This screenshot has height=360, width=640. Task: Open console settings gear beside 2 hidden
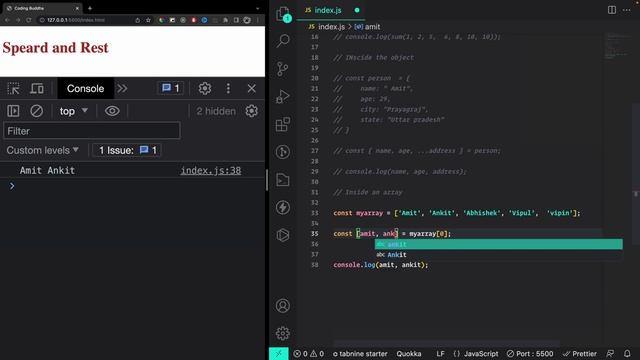pyautogui.click(x=251, y=111)
